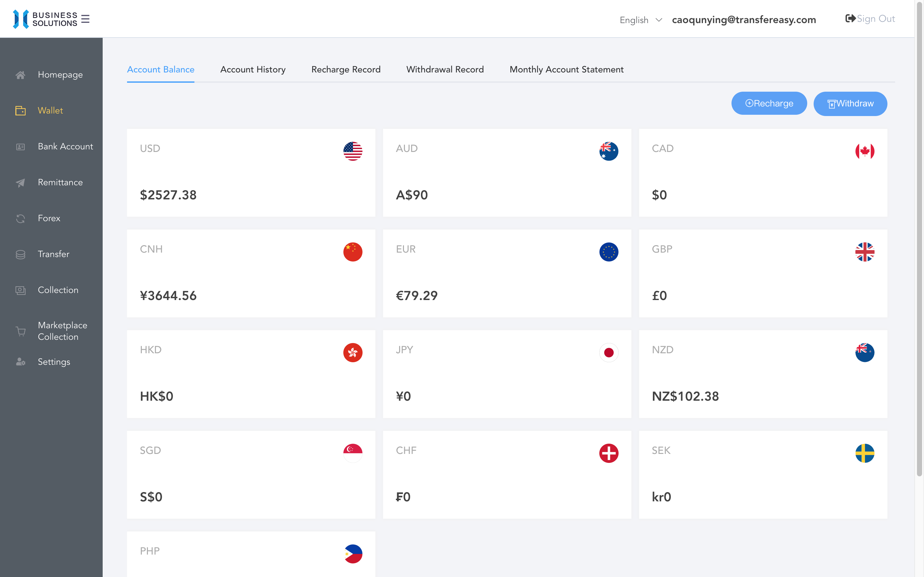Switch to the Account History tab

(253, 70)
